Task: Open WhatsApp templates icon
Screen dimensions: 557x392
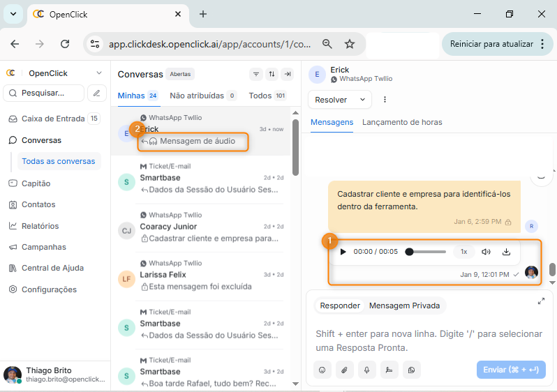Action: pyautogui.click(x=412, y=370)
